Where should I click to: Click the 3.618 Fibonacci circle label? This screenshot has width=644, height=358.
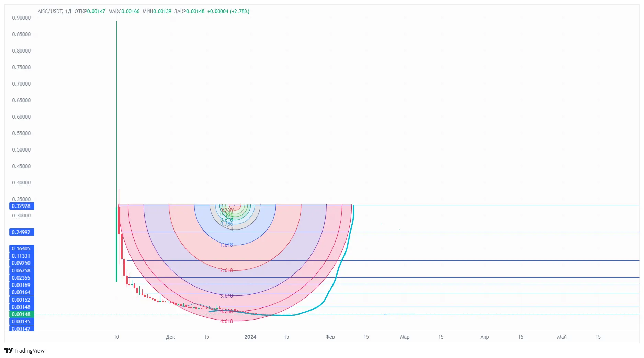pos(226,296)
